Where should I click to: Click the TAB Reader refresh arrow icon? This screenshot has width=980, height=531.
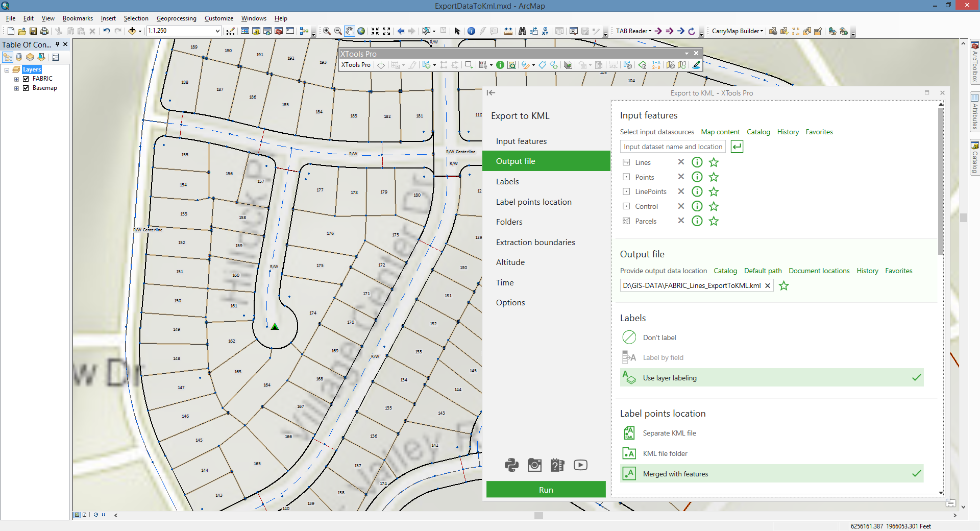pos(692,31)
